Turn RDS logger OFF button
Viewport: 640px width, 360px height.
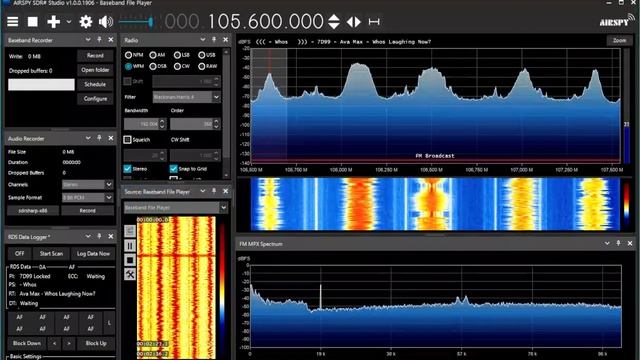tap(19, 253)
